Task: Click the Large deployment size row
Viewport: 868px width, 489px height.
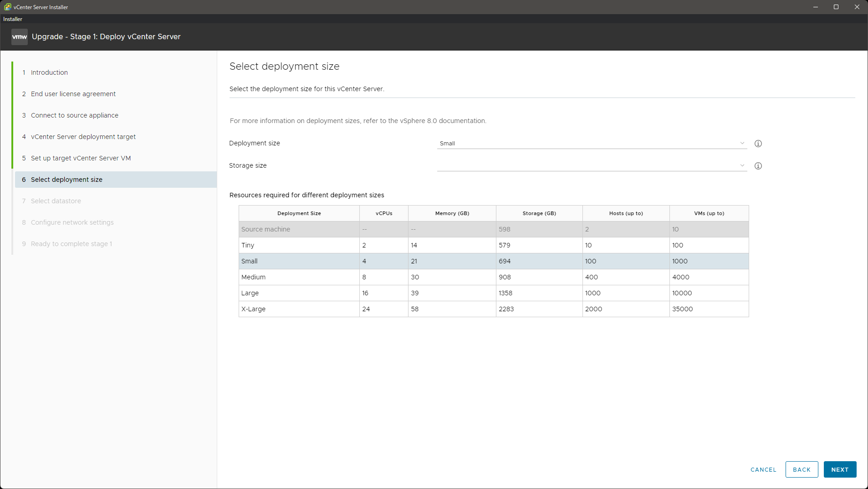Action: coord(493,293)
